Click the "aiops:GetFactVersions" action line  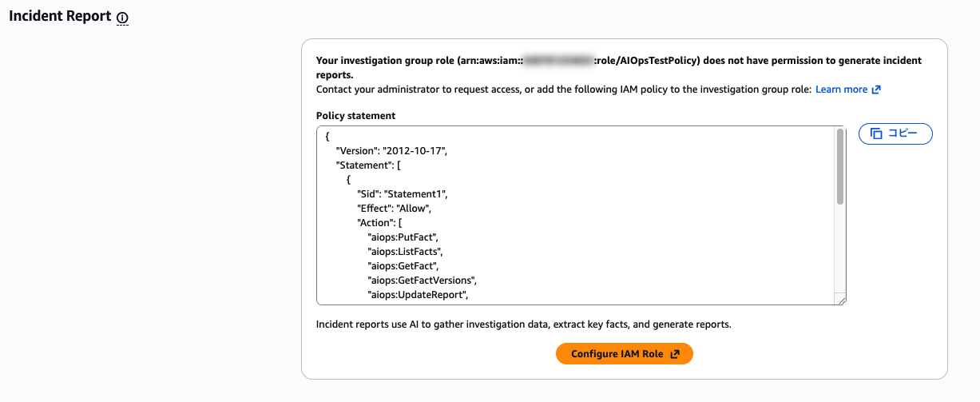(x=423, y=281)
